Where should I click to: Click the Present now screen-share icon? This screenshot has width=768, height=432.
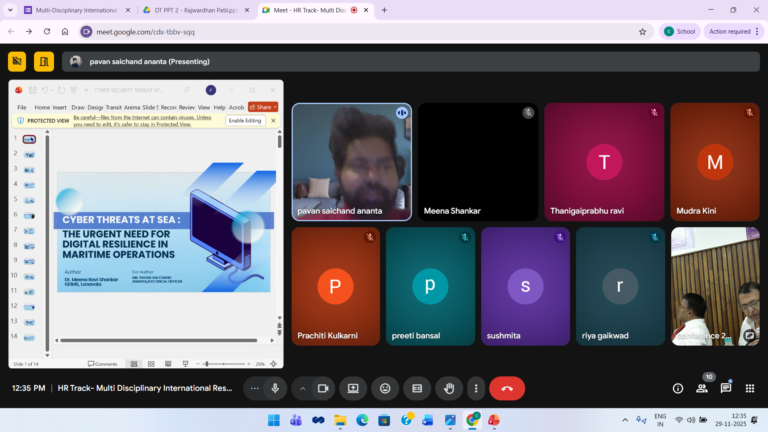pyautogui.click(x=353, y=388)
